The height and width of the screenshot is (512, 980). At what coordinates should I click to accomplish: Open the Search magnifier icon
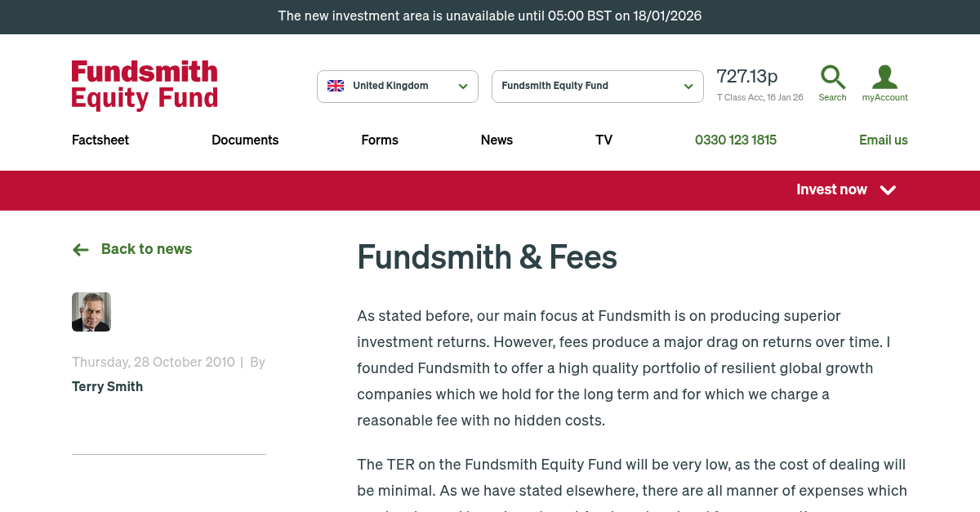(832, 76)
